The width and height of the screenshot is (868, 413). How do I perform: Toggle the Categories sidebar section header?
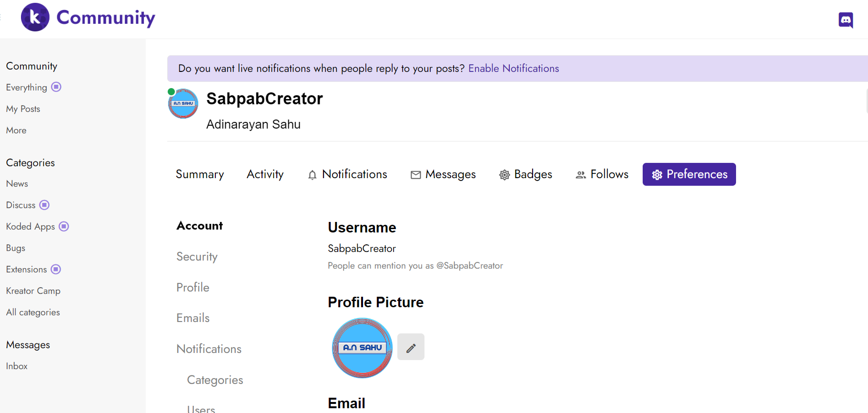(x=30, y=162)
